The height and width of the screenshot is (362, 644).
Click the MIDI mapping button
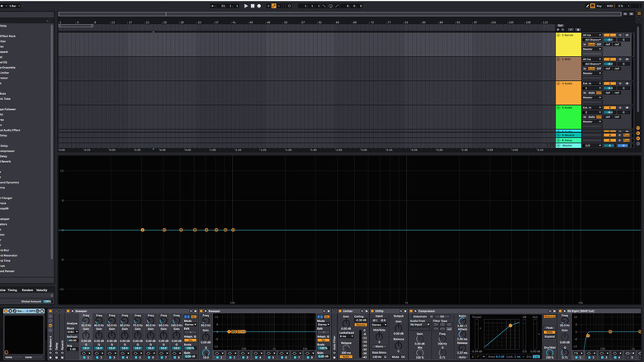coord(610,6)
